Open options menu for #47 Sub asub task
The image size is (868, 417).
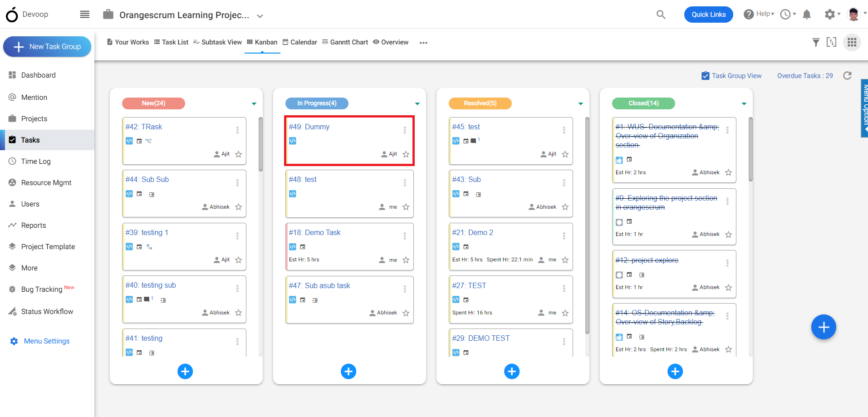pyautogui.click(x=405, y=289)
